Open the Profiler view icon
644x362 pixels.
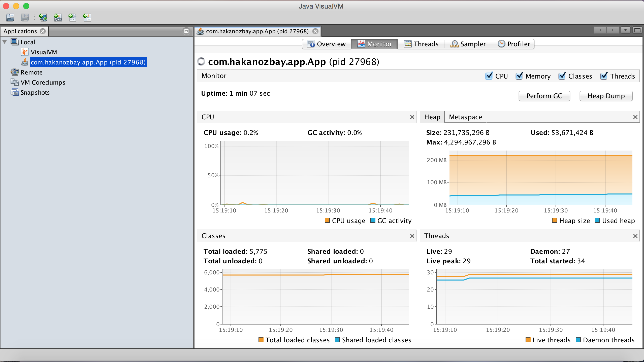(x=501, y=44)
